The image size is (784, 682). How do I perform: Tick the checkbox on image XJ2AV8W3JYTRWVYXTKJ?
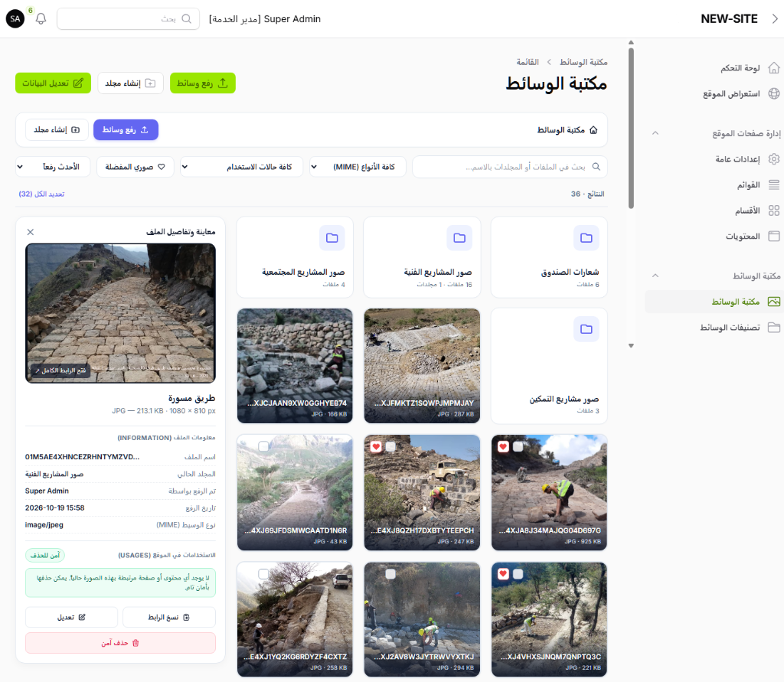pyautogui.click(x=390, y=574)
